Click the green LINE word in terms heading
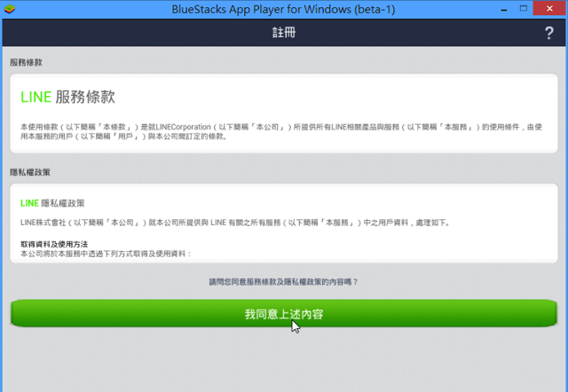The image size is (568, 392). click(35, 97)
